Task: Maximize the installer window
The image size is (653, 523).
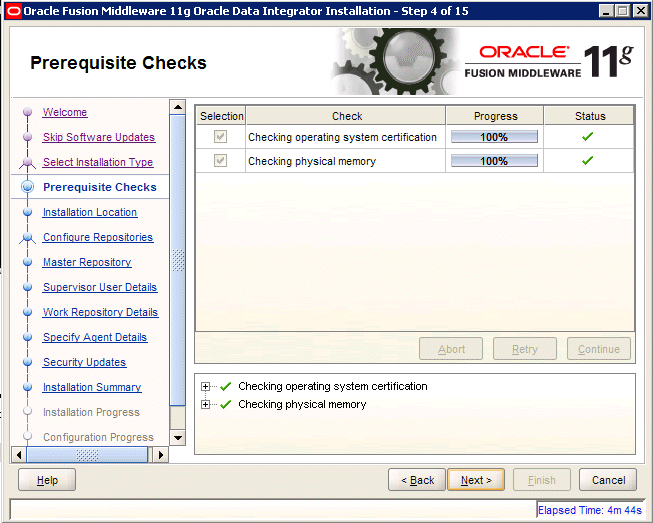Action: click(623, 11)
